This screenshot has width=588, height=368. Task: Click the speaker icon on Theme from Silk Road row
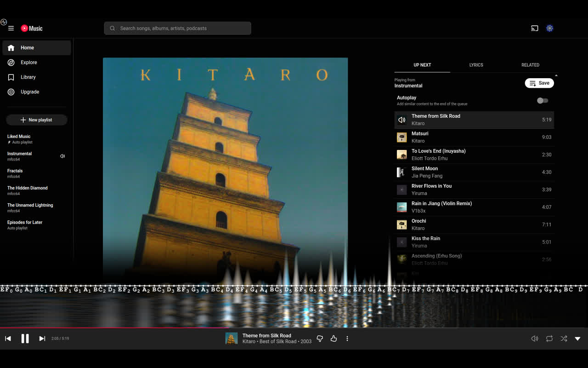tap(402, 120)
